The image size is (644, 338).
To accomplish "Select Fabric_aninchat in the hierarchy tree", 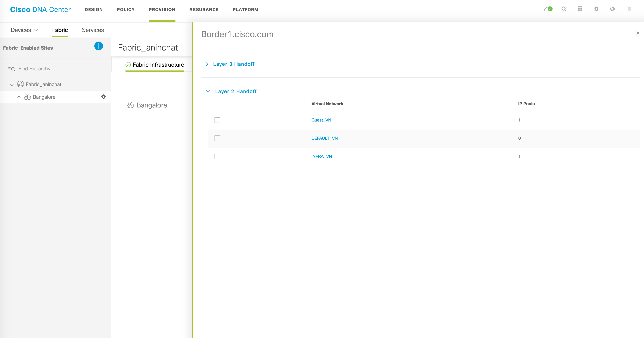I will pyautogui.click(x=43, y=84).
